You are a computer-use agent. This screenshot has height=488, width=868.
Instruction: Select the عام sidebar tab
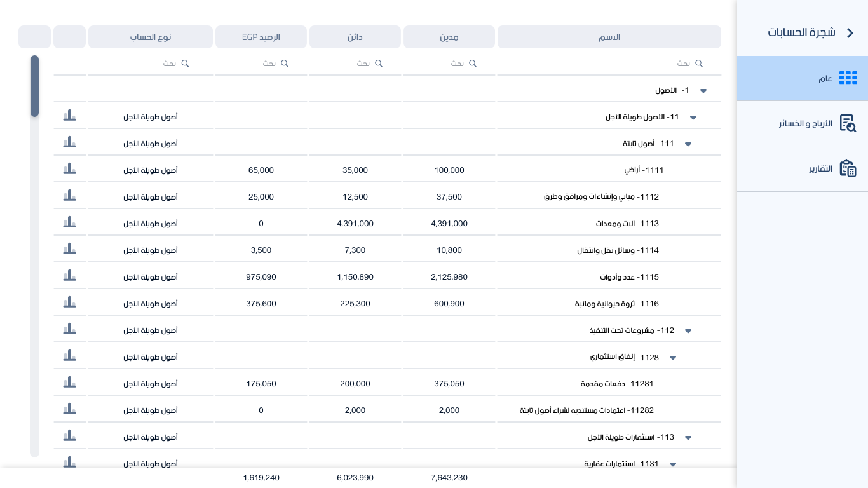[x=803, y=78]
